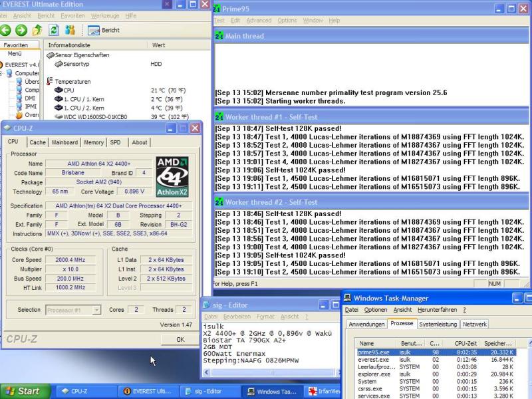Open the Processor #1 selection dropdown

click(96, 310)
